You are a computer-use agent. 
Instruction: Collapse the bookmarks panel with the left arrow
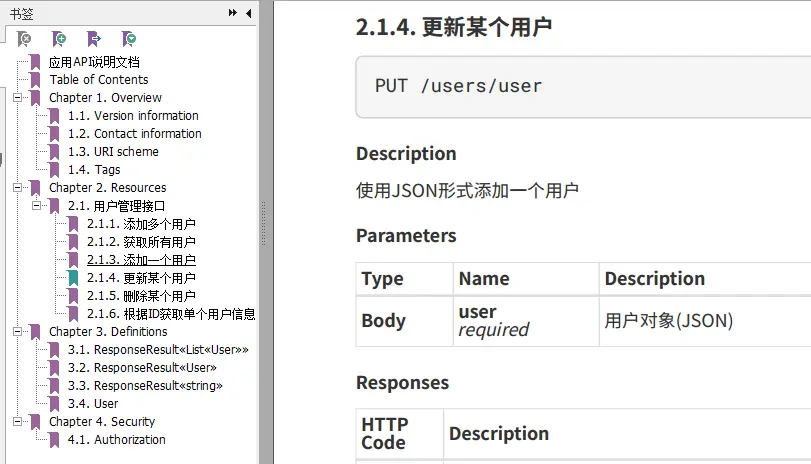pos(247,13)
